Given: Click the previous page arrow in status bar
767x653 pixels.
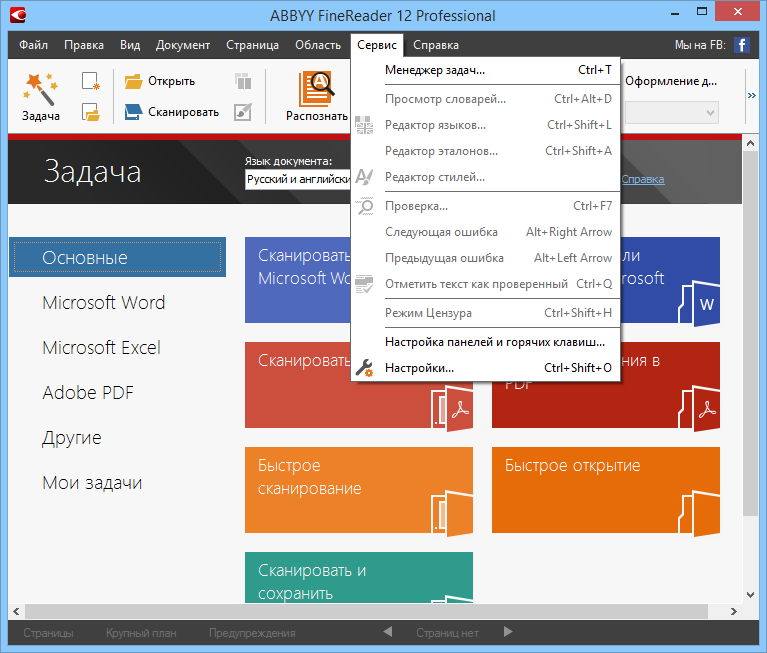Looking at the screenshot, I should (388, 632).
